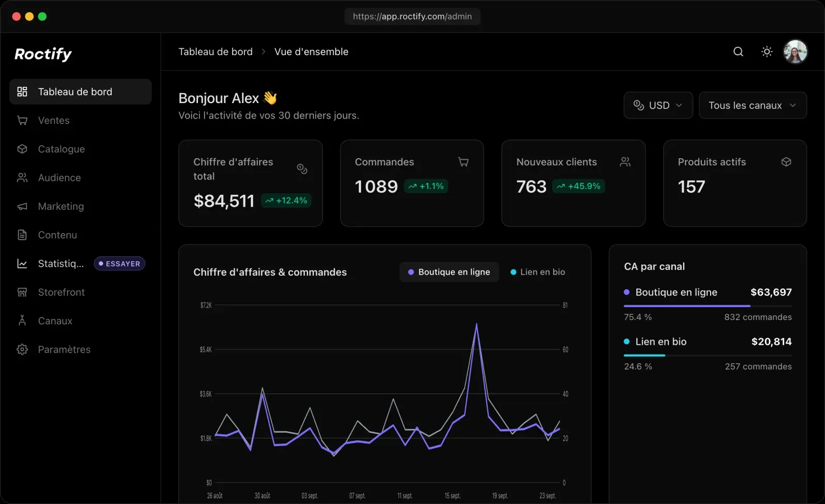Open the Statistiq... menu item
The height and width of the screenshot is (504, 825).
(80, 263)
